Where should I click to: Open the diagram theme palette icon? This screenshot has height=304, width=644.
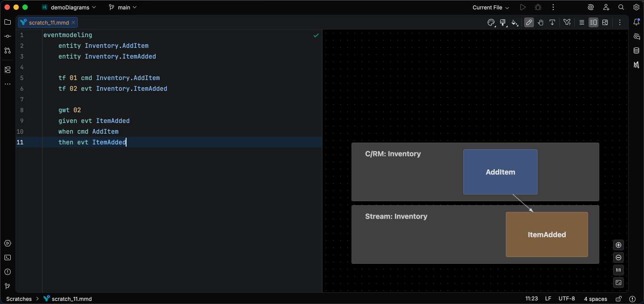pyautogui.click(x=491, y=22)
